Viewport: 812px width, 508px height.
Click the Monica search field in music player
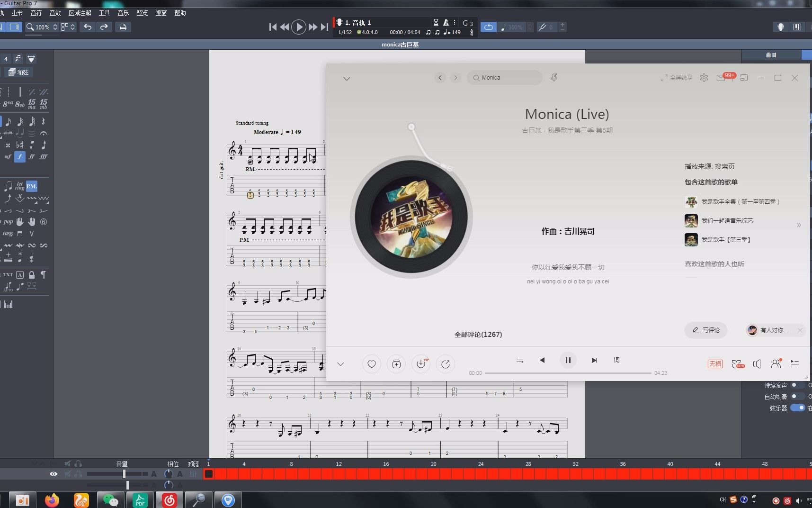point(505,78)
